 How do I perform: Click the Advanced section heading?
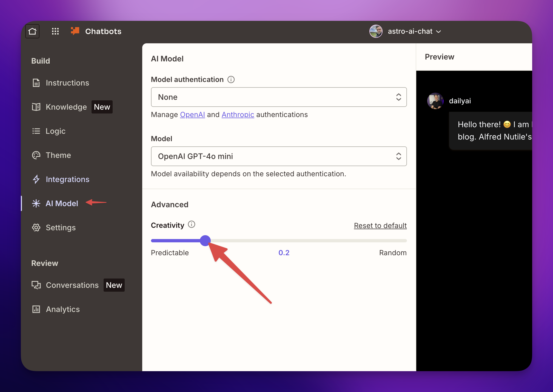coord(170,204)
